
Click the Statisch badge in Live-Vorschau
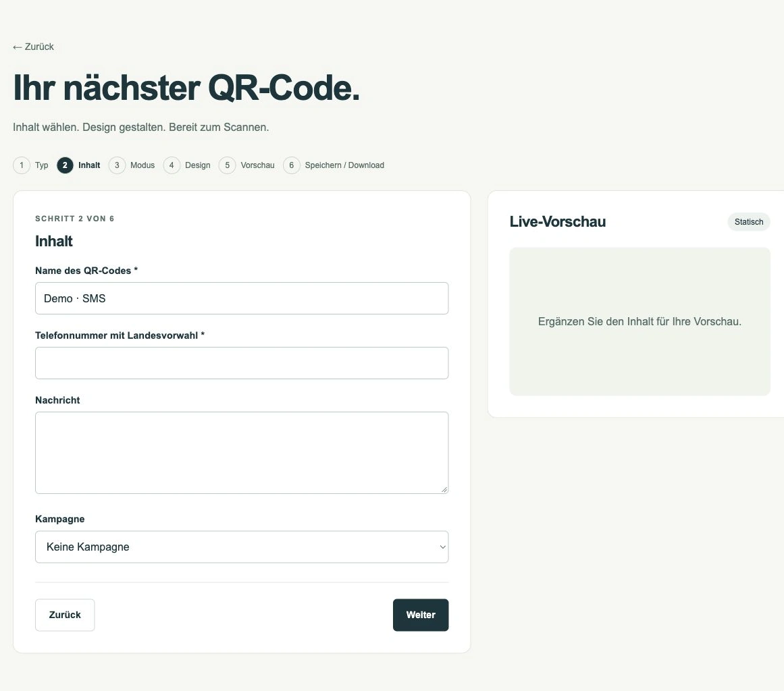tap(749, 222)
